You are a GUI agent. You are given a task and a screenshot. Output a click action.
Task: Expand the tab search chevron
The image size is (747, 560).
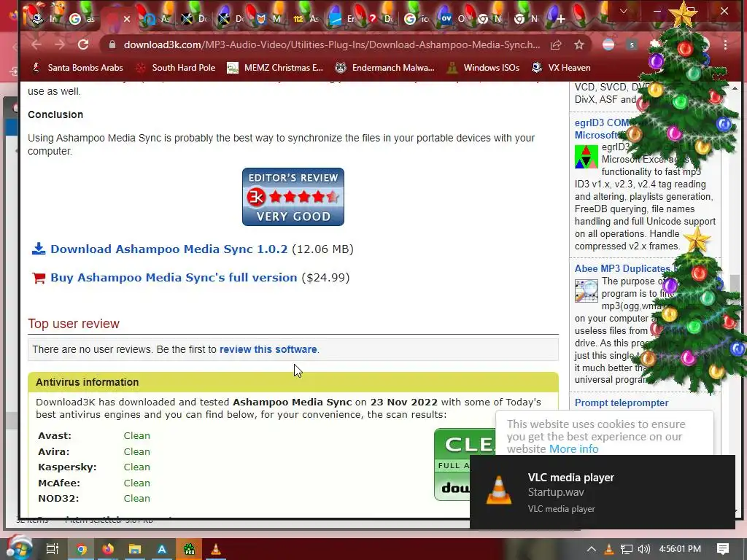(623, 11)
